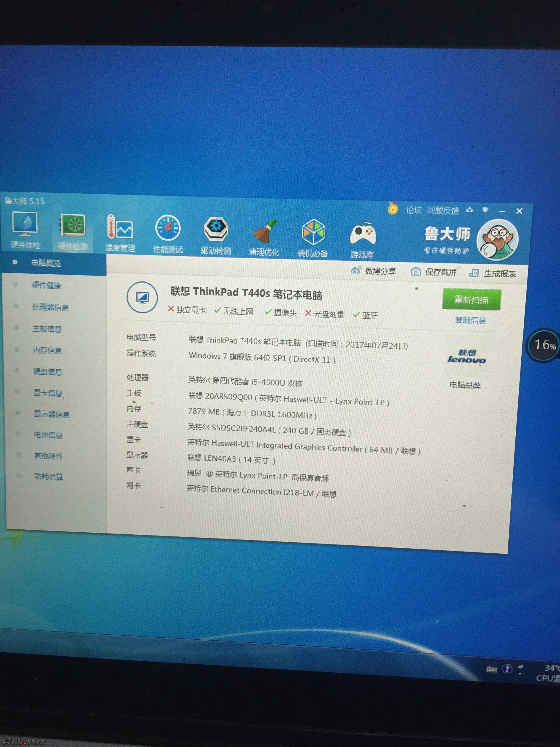Screen dimensions: 560x747
Task: Click 生成报表 generate report
Action: tap(493, 273)
